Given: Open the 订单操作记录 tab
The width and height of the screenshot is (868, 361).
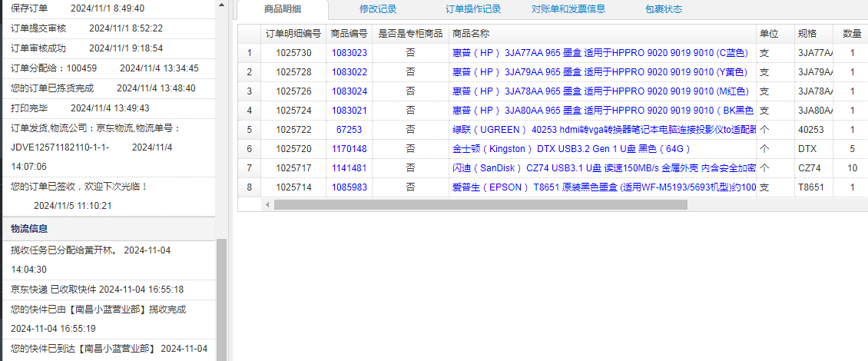Looking at the screenshot, I should 473,9.
